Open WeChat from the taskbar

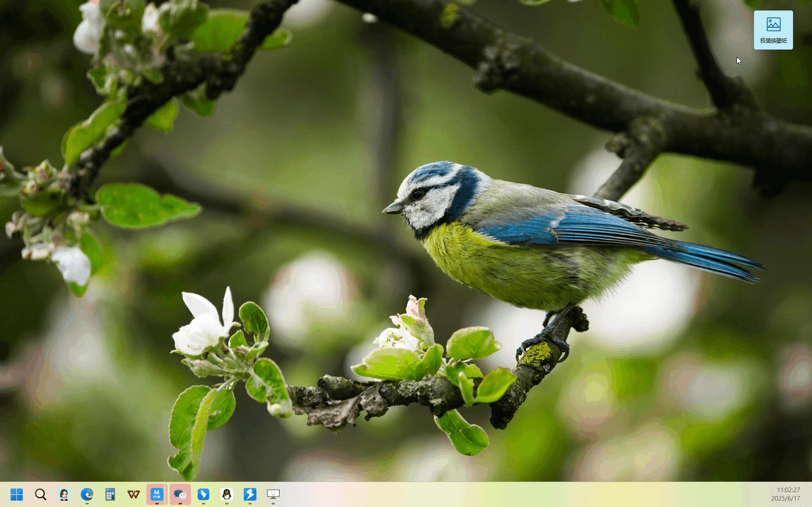(x=180, y=494)
